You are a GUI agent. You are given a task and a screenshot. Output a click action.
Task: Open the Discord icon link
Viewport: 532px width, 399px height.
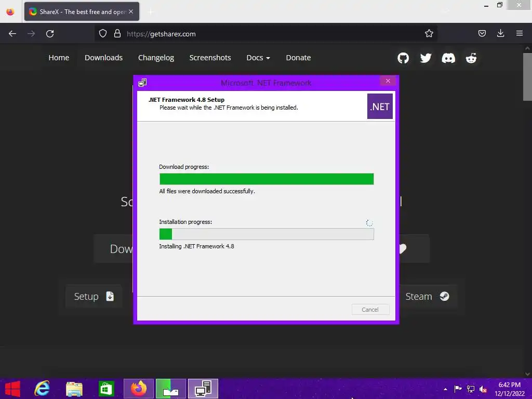click(448, 58)
